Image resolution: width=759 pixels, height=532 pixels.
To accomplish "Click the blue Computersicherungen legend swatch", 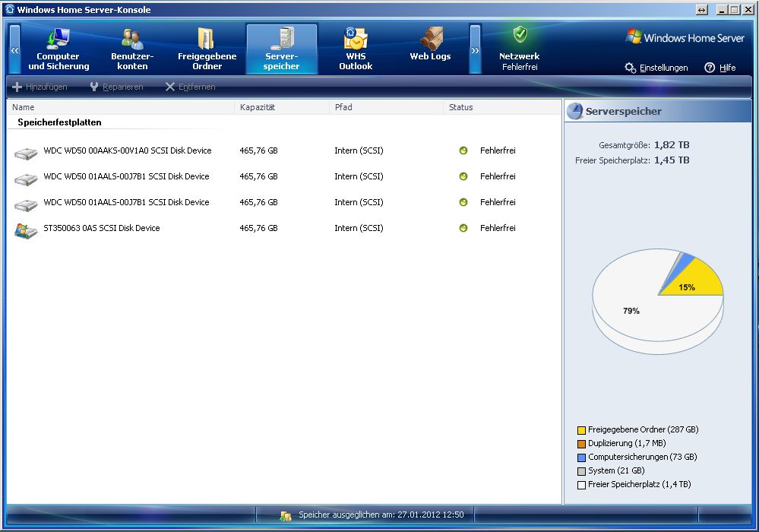I will point(581,458).
